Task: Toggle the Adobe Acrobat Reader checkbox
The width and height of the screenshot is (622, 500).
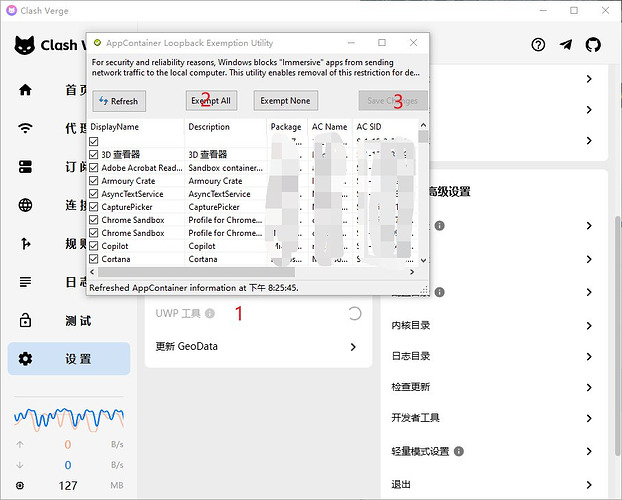Action: coord(94,168)
